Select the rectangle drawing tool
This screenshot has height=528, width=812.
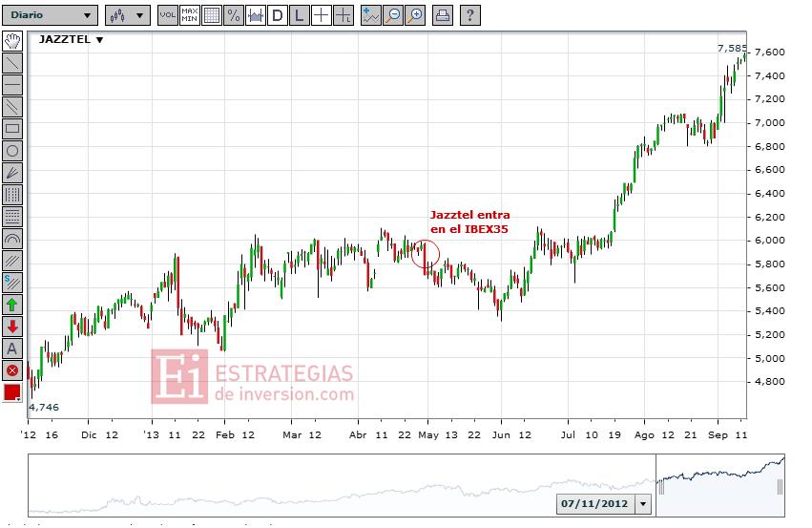pos(12,129)
